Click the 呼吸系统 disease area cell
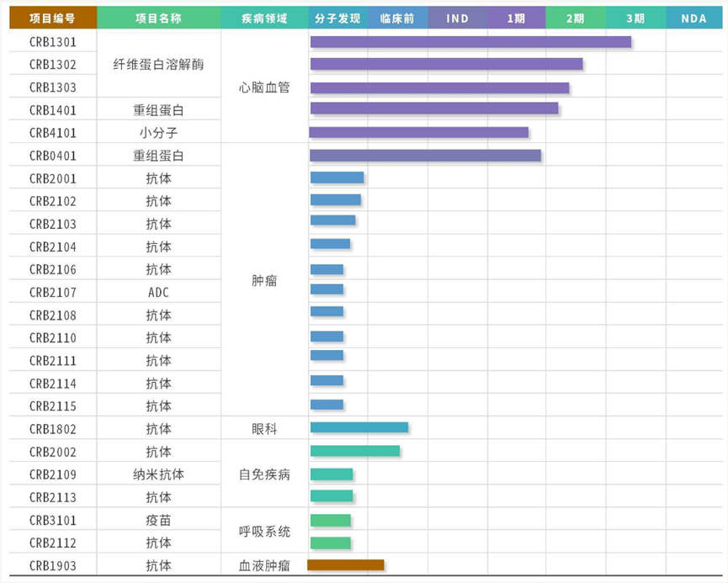 pyautogui.click(x=264, y=531)
